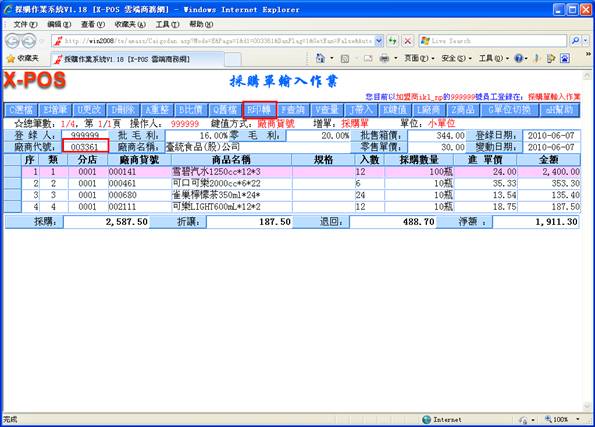Image resolution: width=595 pixels, height=427 pixels.
Task: Expand the address bar dropdown arrow
Action: pyautogui.click(x=379, y=41)
